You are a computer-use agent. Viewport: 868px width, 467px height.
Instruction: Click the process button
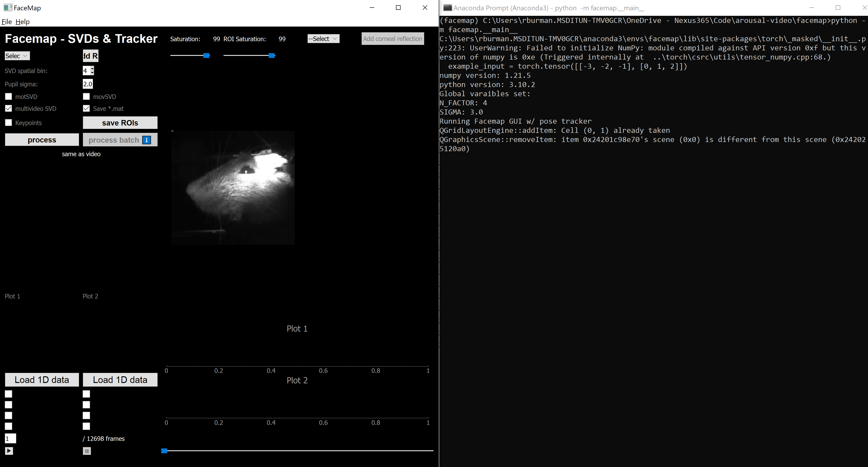41,139
